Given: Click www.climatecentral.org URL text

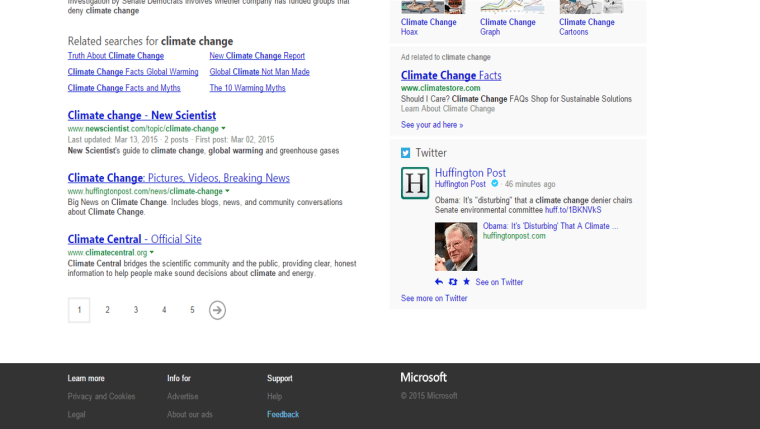Looking at the screenshot, I should click(x=108, y=253).
